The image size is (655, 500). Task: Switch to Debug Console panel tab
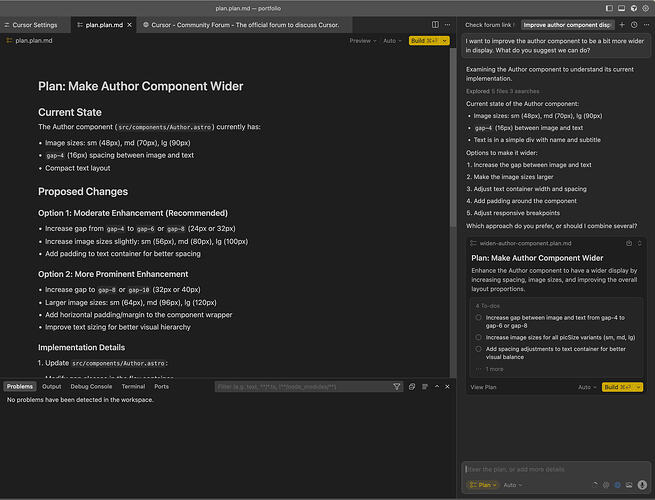pyautogui.click(x=91, y=387)
